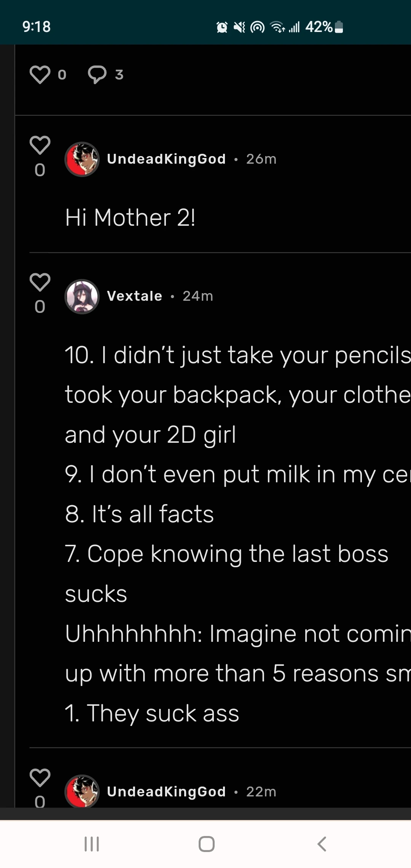
Task: Like the post with the top heart icon
Action: pyautogui.click(x=40, y=75)
